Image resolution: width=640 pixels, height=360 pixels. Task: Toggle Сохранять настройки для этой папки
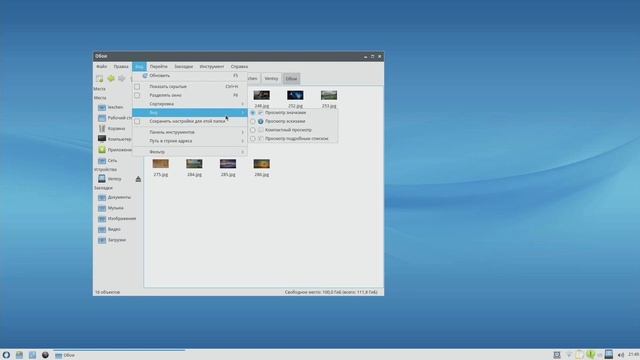(137, 121)
